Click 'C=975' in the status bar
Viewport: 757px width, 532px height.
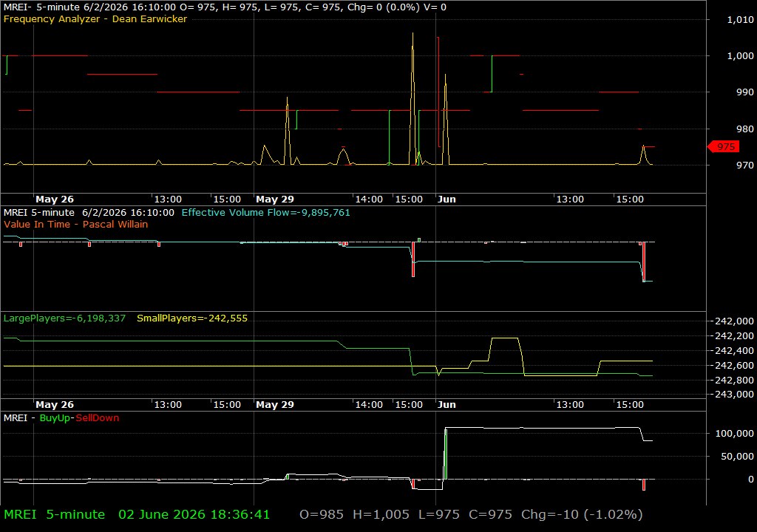coord(490,514)
